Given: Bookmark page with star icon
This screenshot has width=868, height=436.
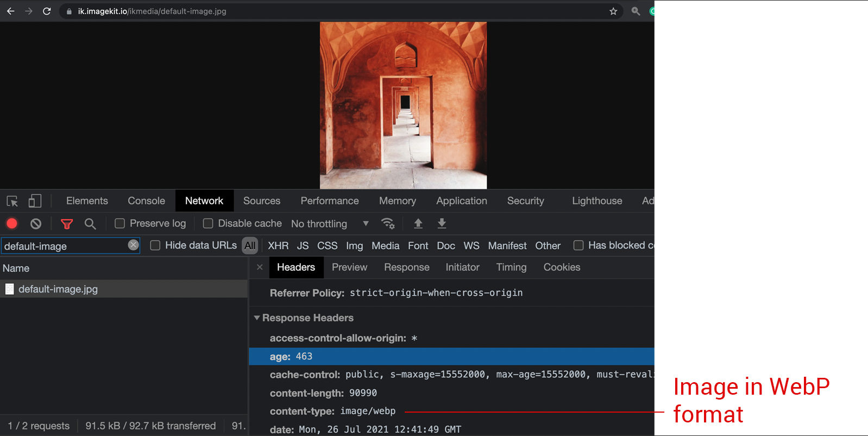Looking at the screenshot, I should [x=613, y=11].
